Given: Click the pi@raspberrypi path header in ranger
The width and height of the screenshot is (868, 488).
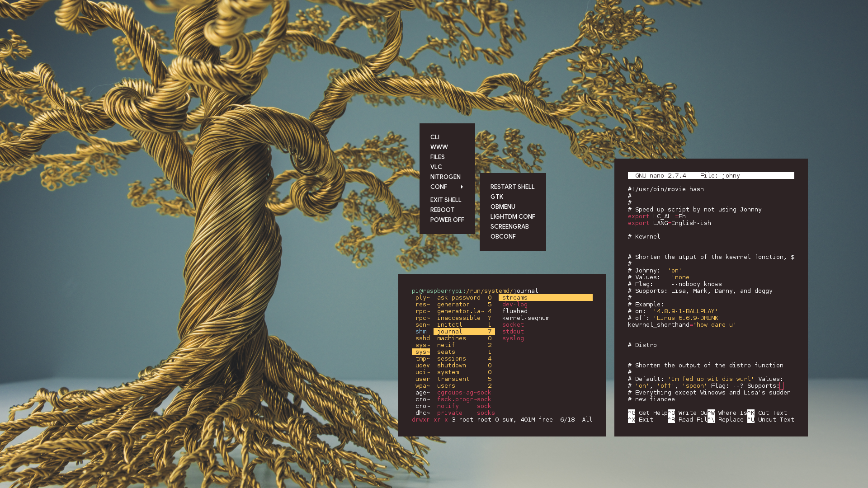Looking at the screenshot, I should (475, 291).
